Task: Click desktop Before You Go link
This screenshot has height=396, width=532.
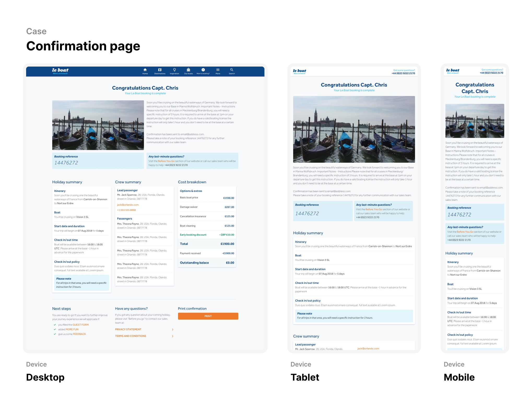Action: pos(166,161)
